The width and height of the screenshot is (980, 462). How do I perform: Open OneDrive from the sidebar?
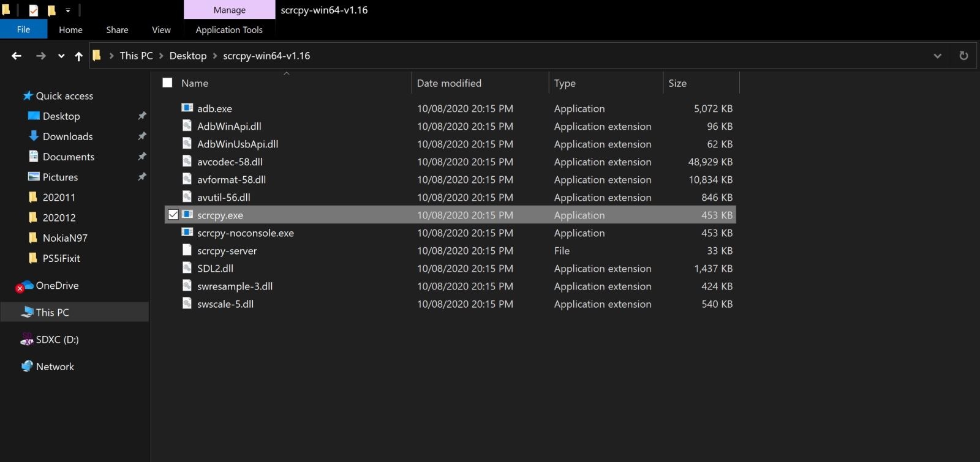point(57,285)
